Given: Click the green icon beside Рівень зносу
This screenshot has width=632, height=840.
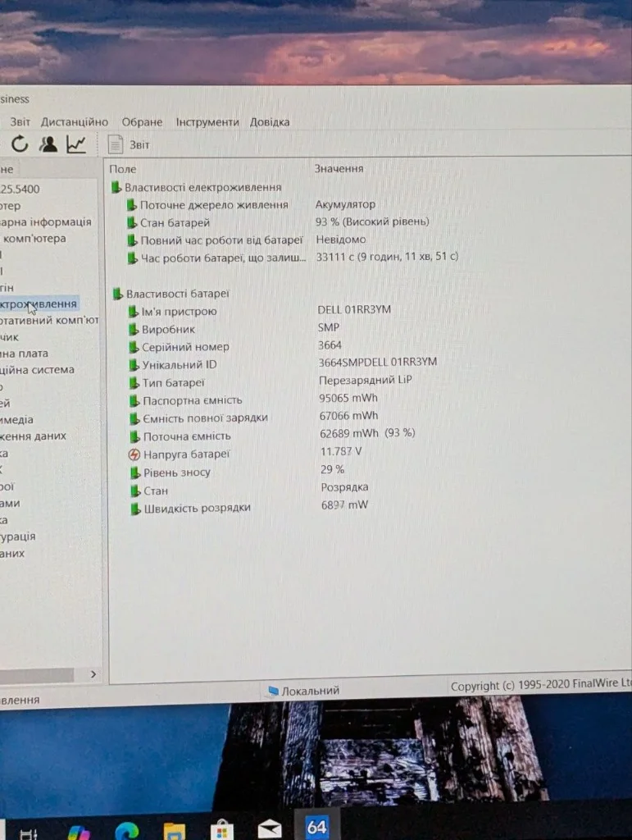Looking at the screenshot, I should [x=135, y=472].
